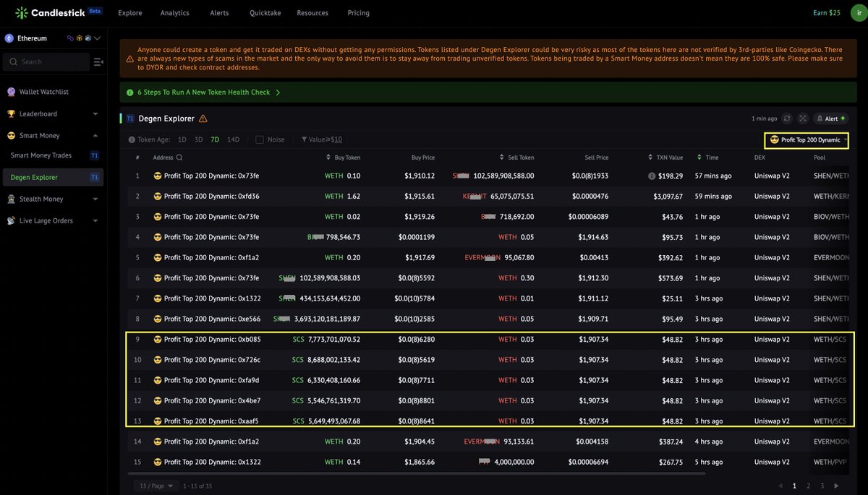The image size is (868, 495).
Task: Click the info icon next to Token Age
Action: (132, 139)
